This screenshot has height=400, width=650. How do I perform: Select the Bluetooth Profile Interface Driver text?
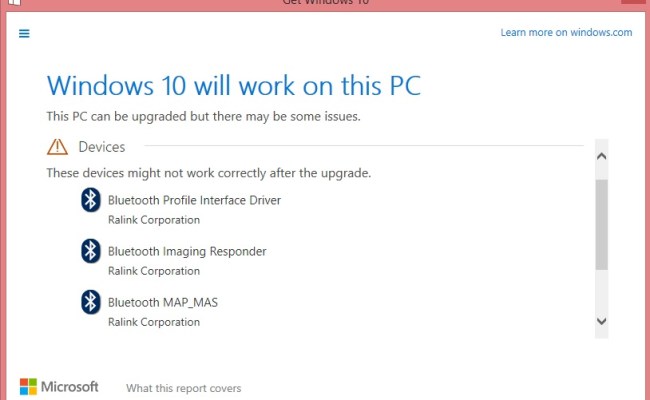click(x=194, y=200)
